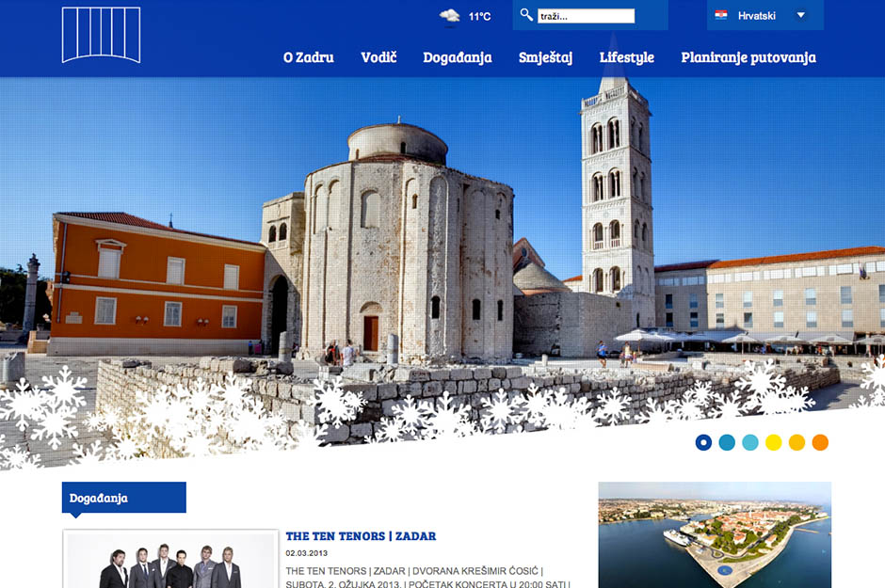Open the aerial Zadar peninsula photo
This screenshot has height=588, width=885.
point(715,534)
